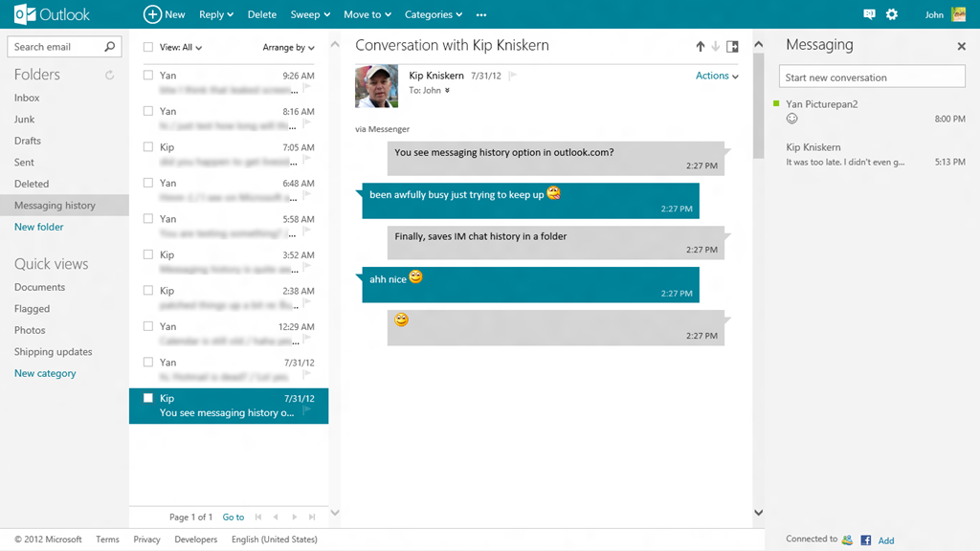Image resolution: width=980 pixels, height=551 pixels.
Task: Open the Drafts folder
Action: (28, 141)
